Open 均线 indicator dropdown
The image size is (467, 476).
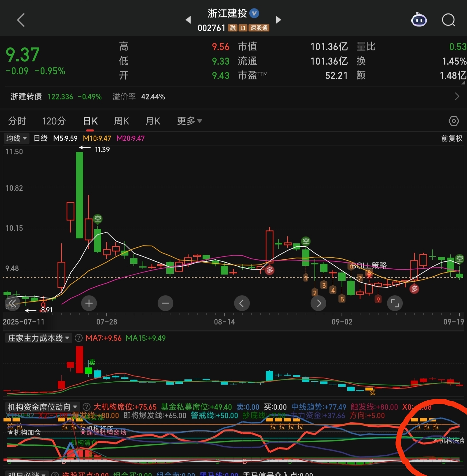[x=17, y=138]
